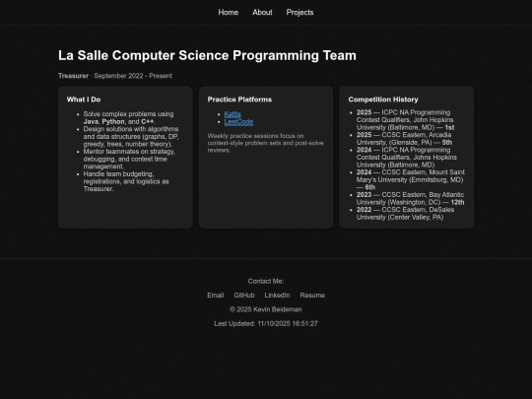The image size is (532, 399).
Task: View the Resume link
Action: tap(312, 296)
